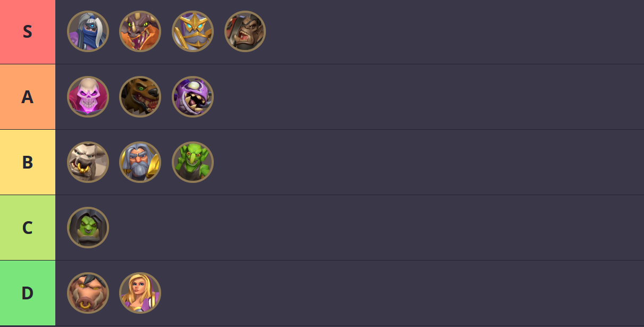Click the grey-bearded dwarf portrait
This screenshot has height=327, width=644.
click(x=140, y=162)
